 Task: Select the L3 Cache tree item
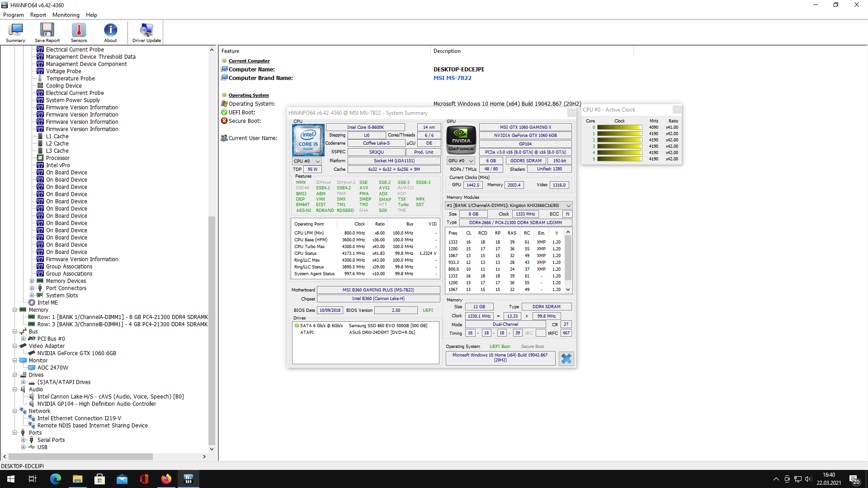57,151
